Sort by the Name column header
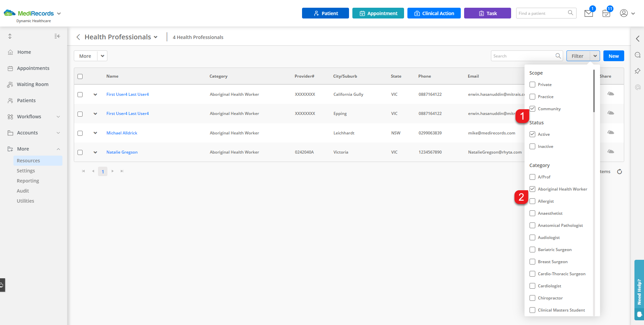This screenshot has height=325, width=644. coord(112,76)
